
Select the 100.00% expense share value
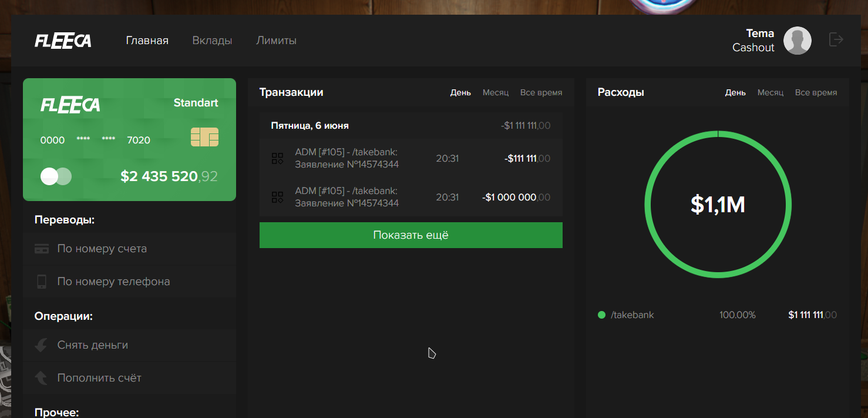pos(738,315)
